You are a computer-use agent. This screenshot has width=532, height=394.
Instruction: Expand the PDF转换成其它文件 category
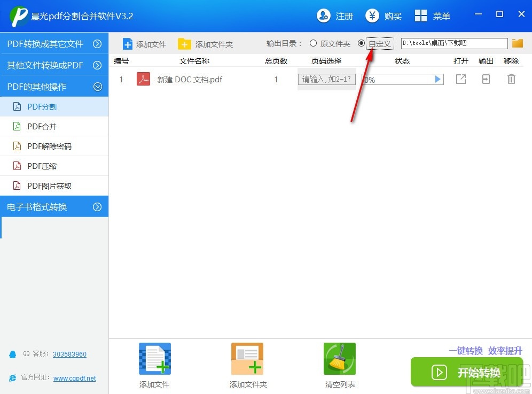(48, 44)
